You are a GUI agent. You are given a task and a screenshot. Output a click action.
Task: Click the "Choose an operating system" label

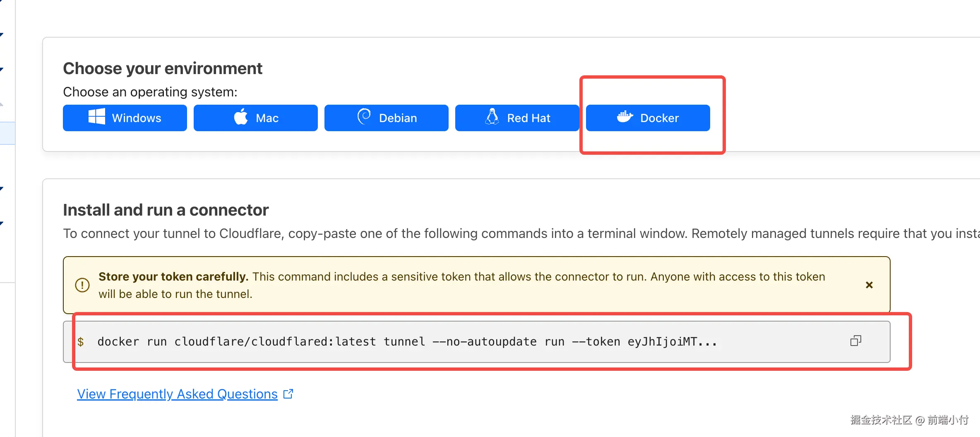[x=150, y=92]
